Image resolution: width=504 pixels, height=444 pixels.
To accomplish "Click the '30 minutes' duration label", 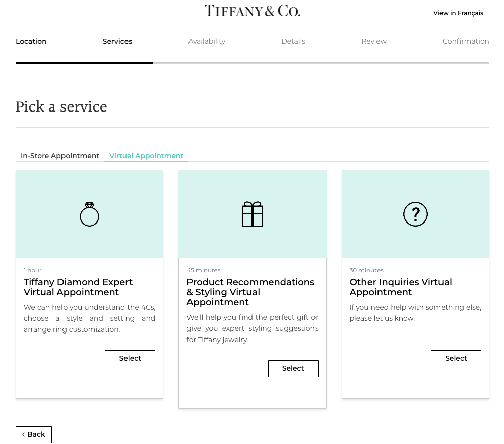I will (x=366, y=270).
